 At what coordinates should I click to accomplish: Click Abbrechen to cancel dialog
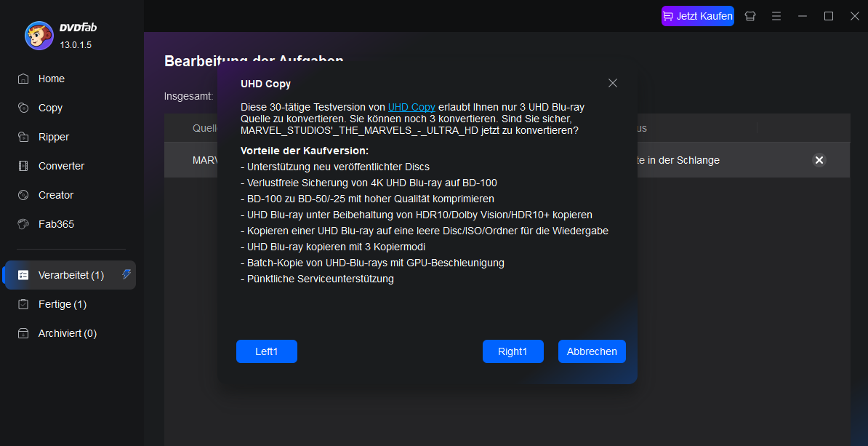(x=592, y=351)
